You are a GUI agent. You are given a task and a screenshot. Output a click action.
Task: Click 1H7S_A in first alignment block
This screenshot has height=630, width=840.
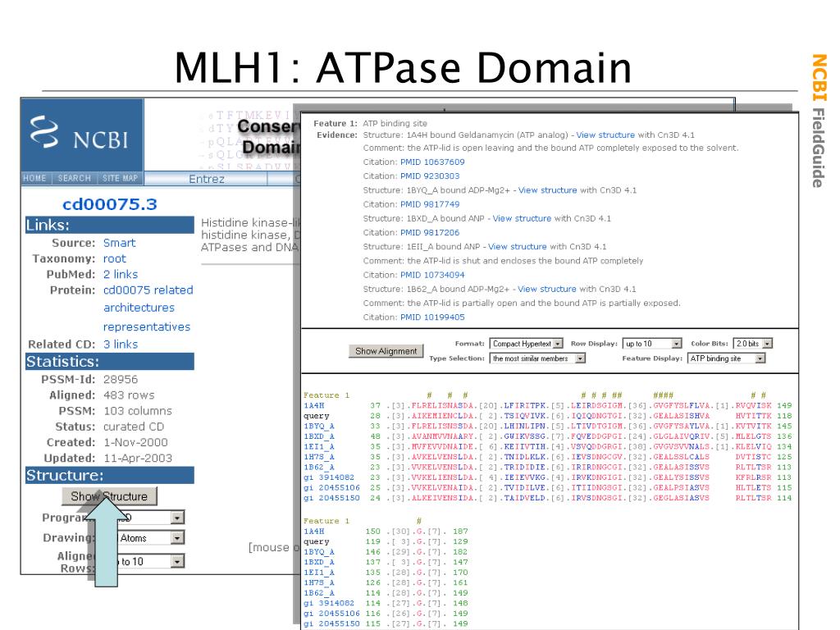[x=319, y=457]
